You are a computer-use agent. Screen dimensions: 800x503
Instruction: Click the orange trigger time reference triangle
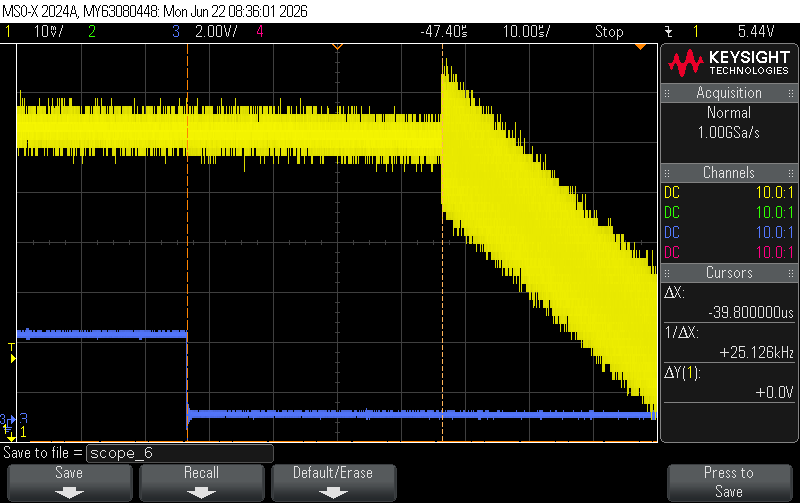point(337,47)
